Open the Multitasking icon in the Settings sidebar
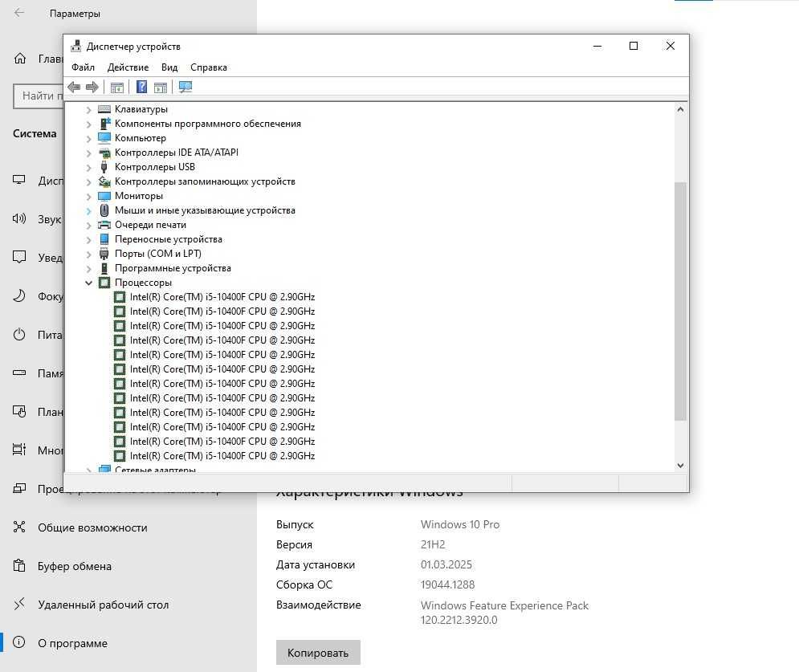Image resolution: width=799 pixels, height=672 pixels. 19,450
